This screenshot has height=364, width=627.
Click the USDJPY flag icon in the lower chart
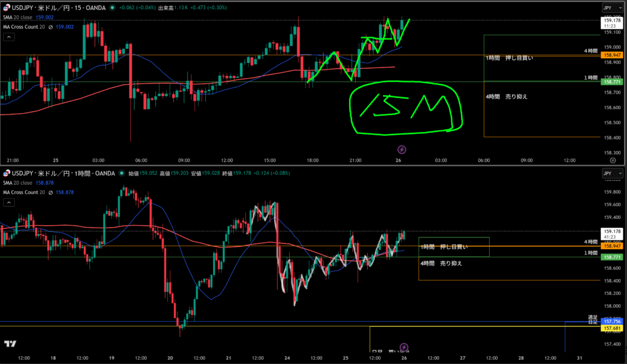coord(7,173)
